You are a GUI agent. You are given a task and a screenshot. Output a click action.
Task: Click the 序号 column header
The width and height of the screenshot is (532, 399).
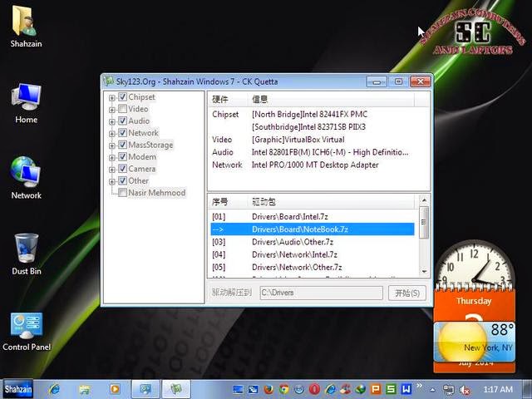(x=229, y=202)
